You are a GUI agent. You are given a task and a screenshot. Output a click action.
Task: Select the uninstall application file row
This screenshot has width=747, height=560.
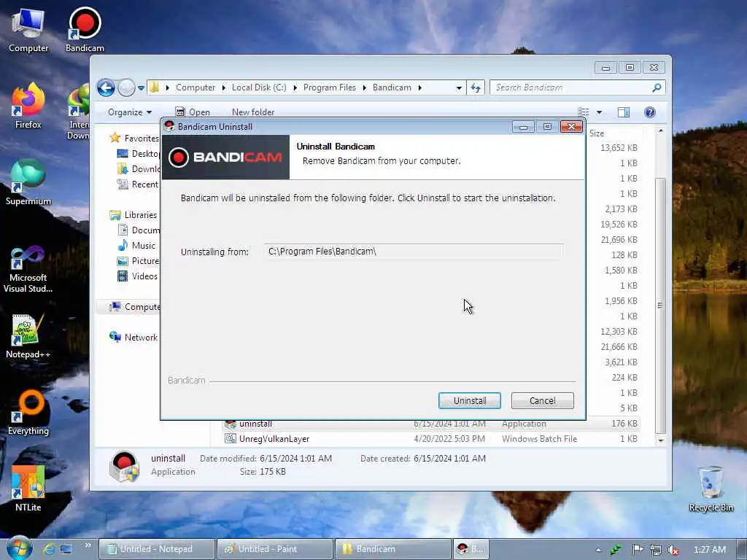431,424
